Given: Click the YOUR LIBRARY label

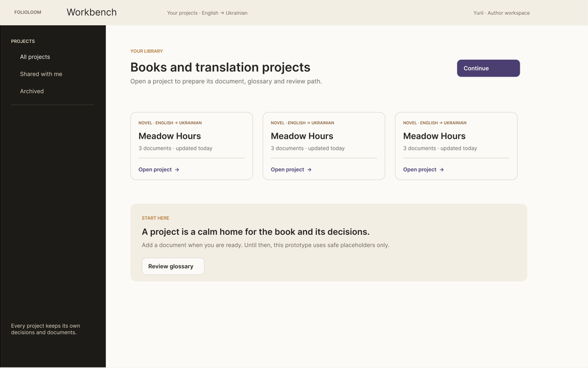Looking at the screenshot, I should tap(147, 51).
